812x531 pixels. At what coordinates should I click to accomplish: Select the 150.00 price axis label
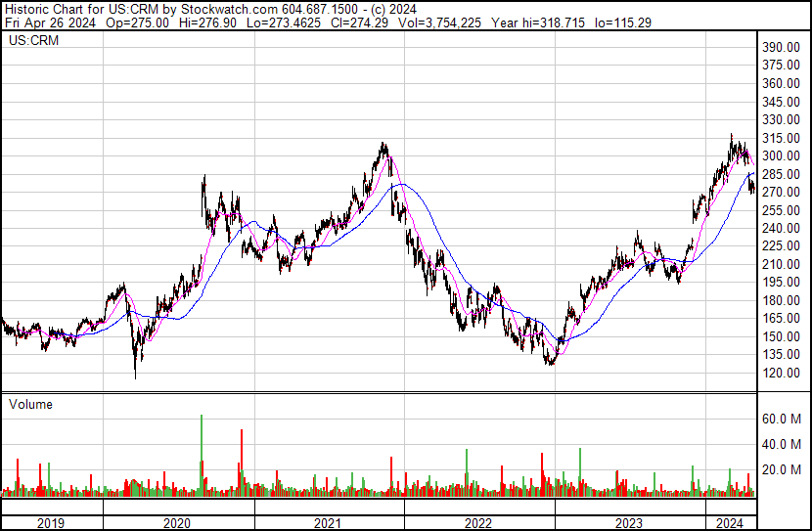click(x=781, y=336)
